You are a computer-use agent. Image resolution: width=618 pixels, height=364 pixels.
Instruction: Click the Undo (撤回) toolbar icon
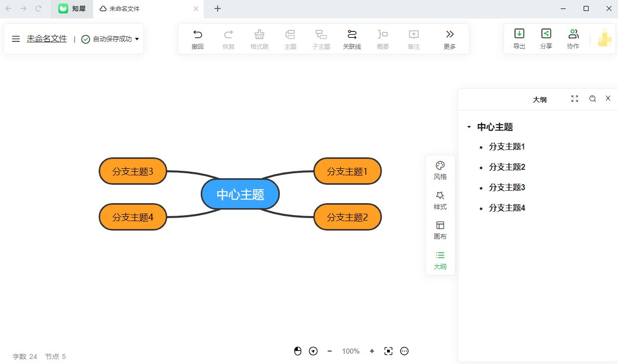tap(198, 39)
